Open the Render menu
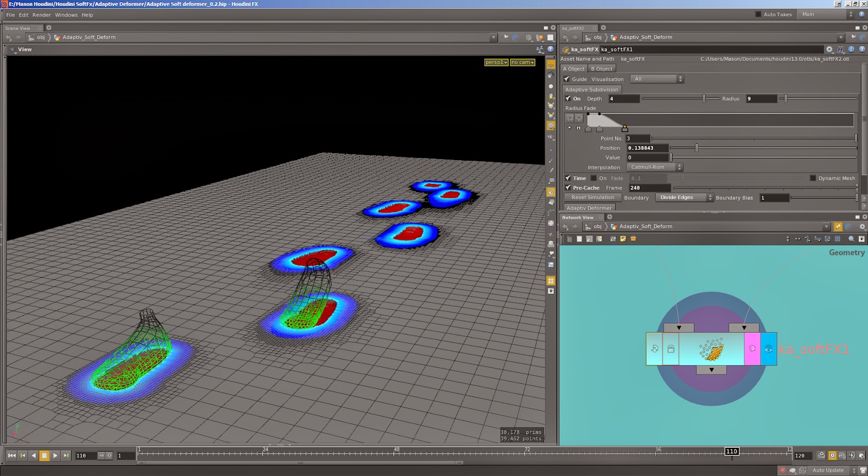 coord(41,15)
